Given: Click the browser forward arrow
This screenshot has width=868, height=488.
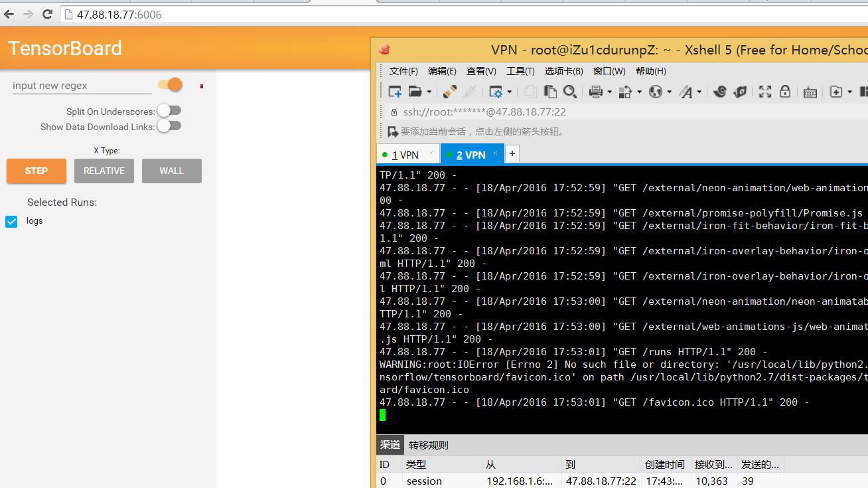Looking at the screenshot, I should (x=28, y=14).
